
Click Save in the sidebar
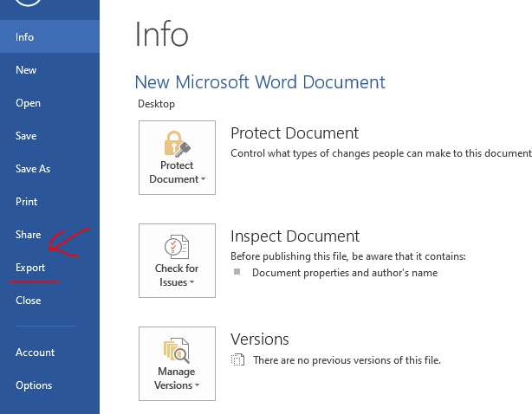[49, 136]
